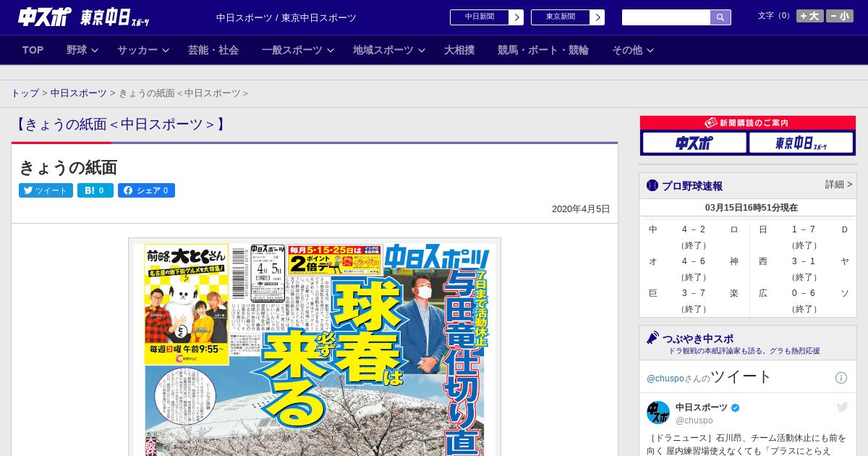The image size is (868, 456).
Task: Click the Facebook share button
Action: [x=146, y=190]
